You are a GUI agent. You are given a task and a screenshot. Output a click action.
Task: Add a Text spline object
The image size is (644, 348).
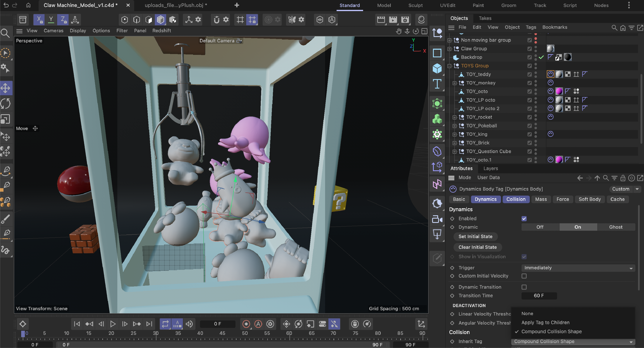coord(437,84)
